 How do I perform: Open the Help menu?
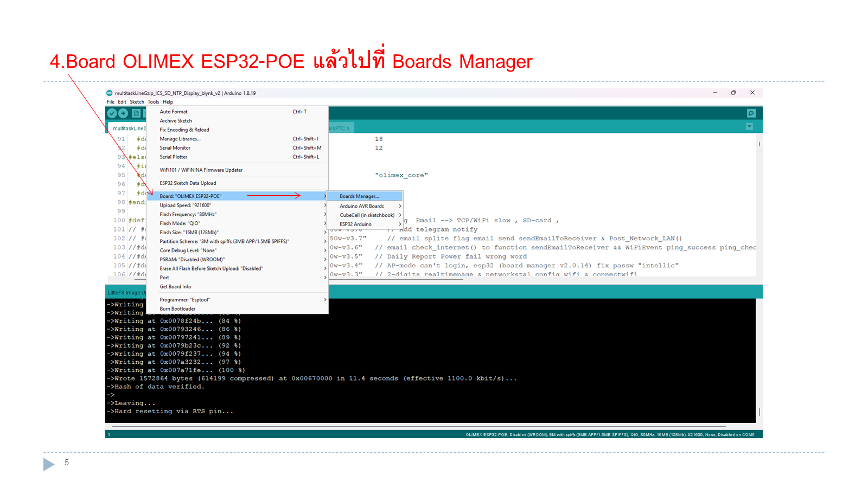click(168, 102)
